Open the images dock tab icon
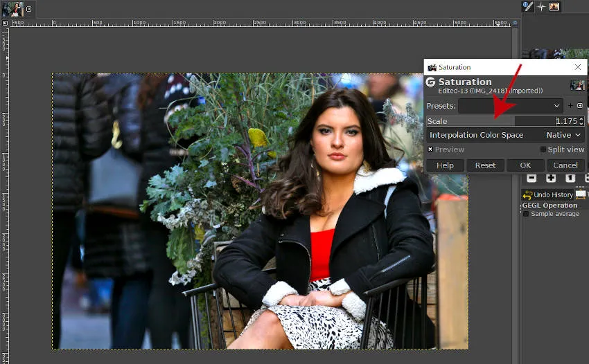The width and height of the screenshot is (589, 364). click(554, 7)
